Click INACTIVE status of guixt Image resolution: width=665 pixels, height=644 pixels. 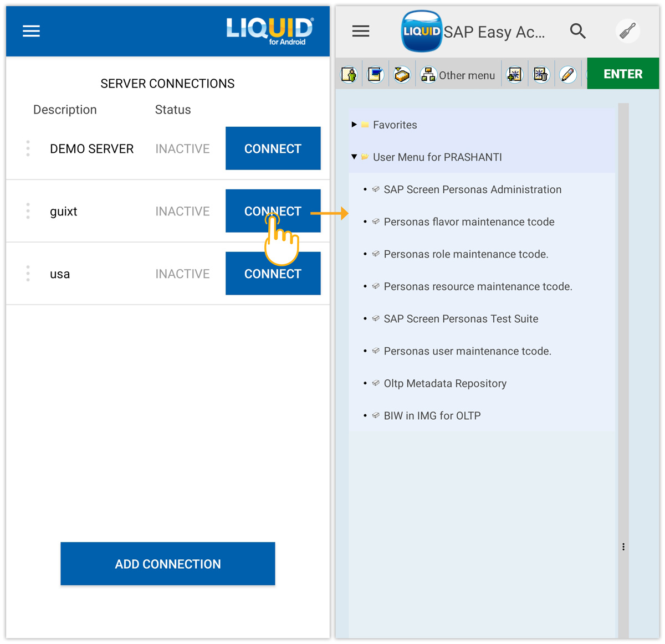(x=182, y=212)
